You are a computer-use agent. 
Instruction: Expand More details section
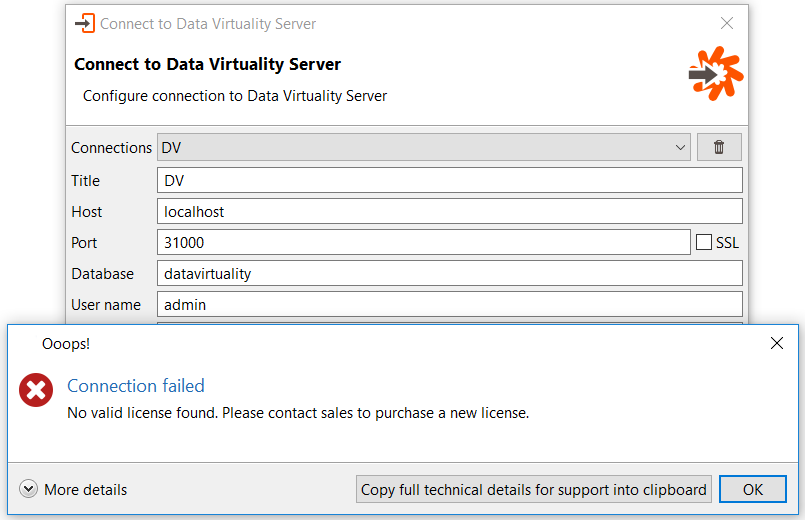(x=73, y=489)
